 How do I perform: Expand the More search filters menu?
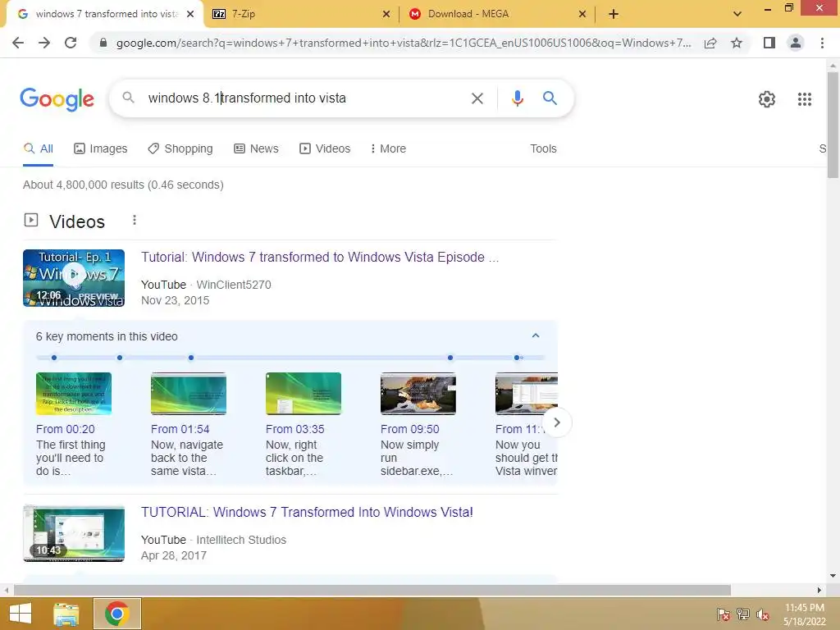[x=388, y=148]
